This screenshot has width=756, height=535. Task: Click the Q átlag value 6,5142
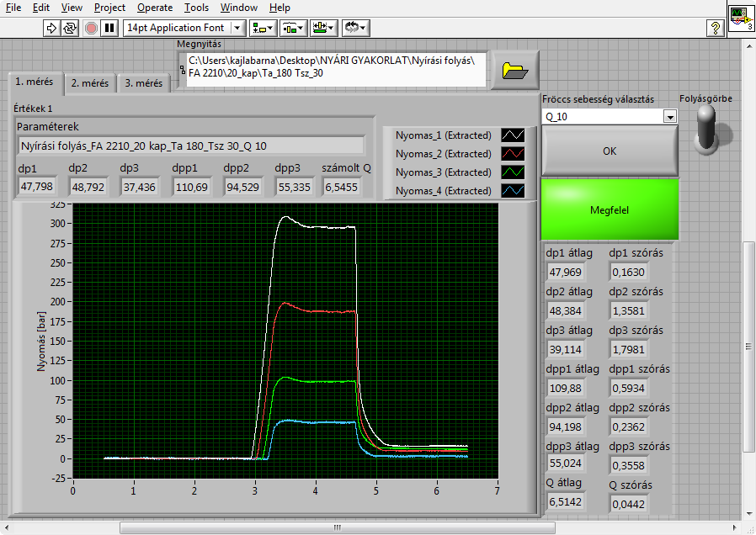coord(566,502)
